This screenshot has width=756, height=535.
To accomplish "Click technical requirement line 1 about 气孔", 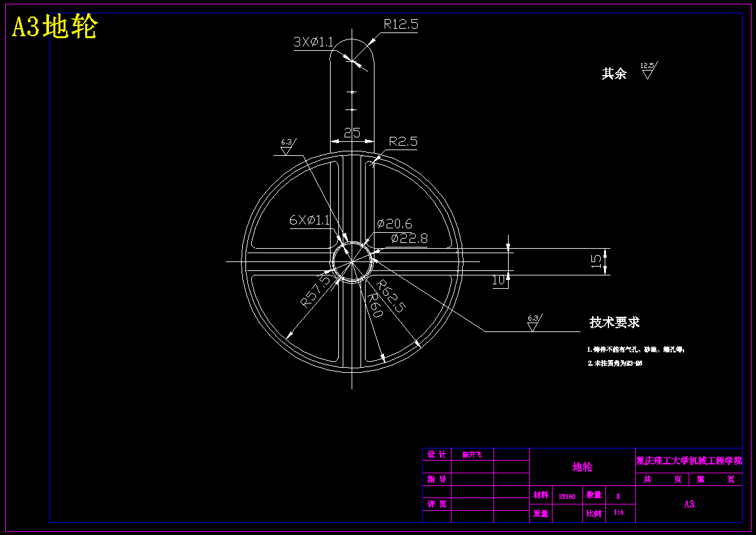I will 635,349.
